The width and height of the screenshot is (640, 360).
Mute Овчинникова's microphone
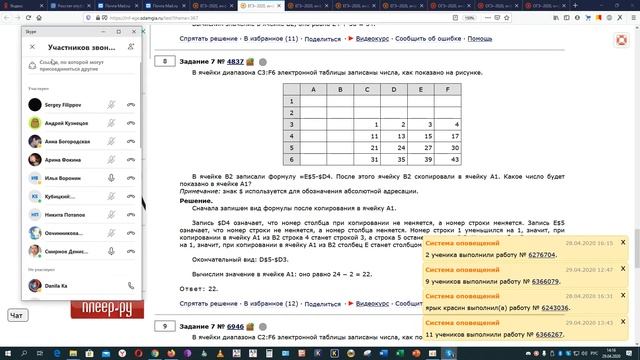111,233
